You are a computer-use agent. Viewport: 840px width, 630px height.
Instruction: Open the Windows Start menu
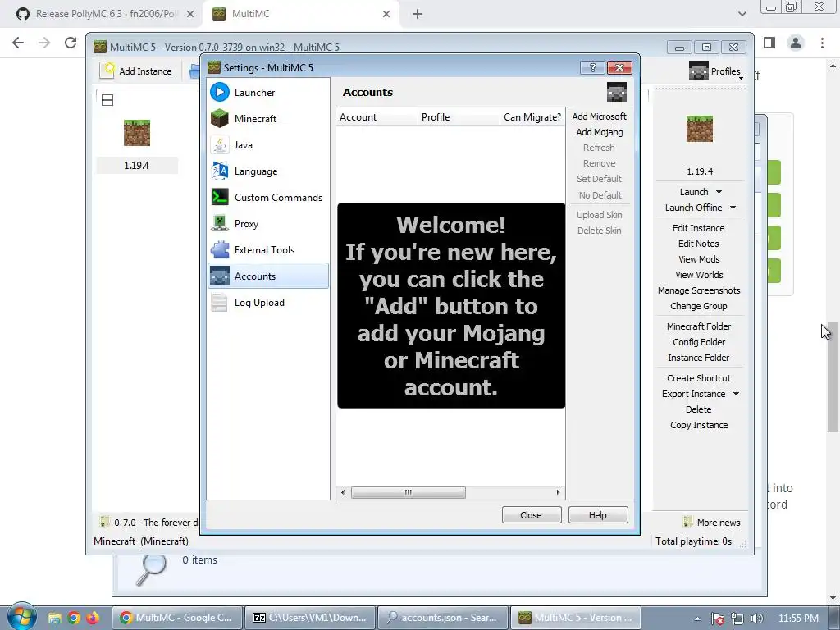click(21, 617)
